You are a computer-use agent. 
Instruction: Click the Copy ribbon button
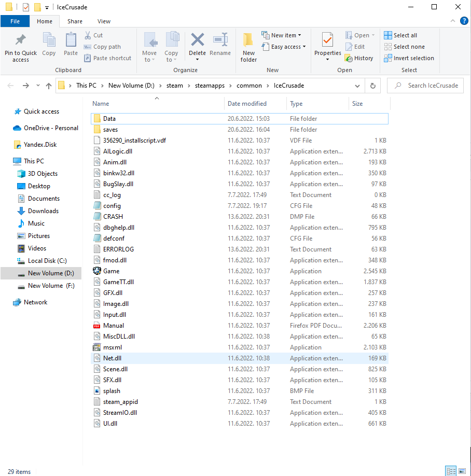click(x=49, y=45)
